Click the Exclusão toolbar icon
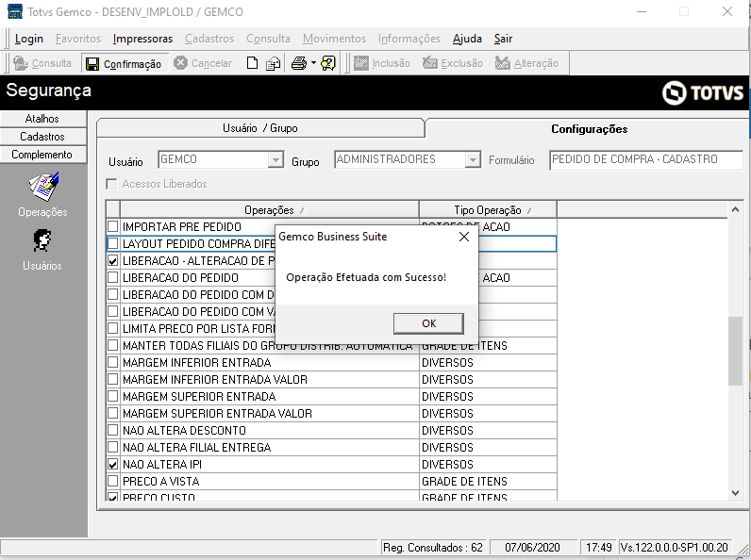 point(429,63)
